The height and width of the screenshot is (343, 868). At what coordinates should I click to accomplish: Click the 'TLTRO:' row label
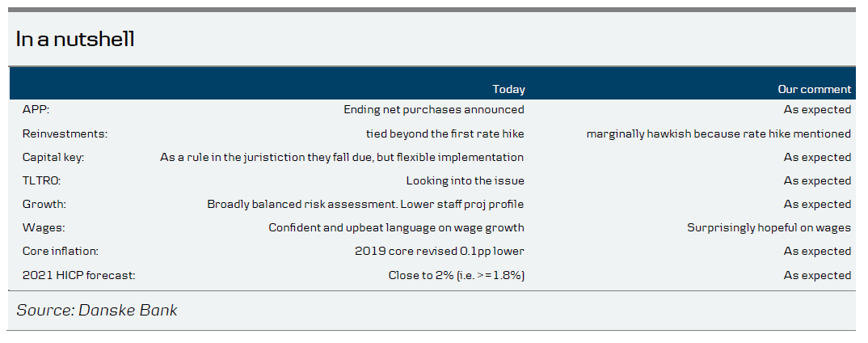42,180
